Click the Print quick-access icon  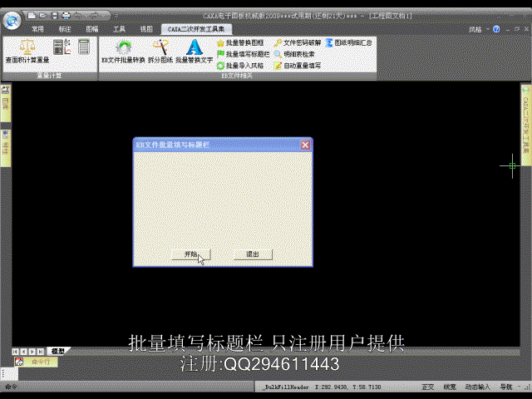coord(66,15)
